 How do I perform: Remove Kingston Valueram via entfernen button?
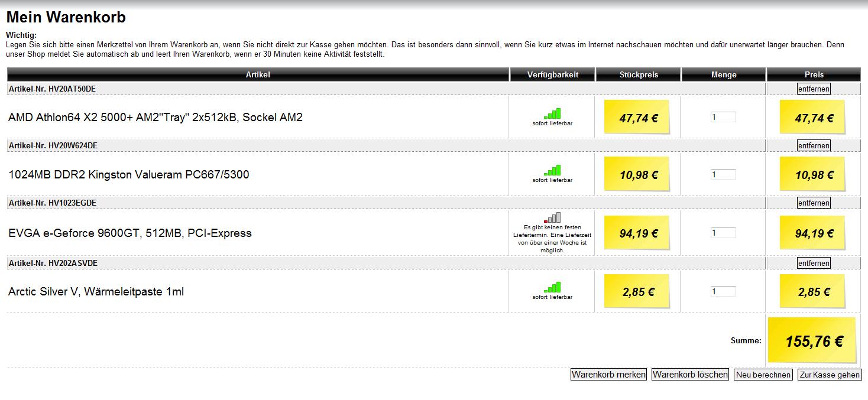(814, 145)
